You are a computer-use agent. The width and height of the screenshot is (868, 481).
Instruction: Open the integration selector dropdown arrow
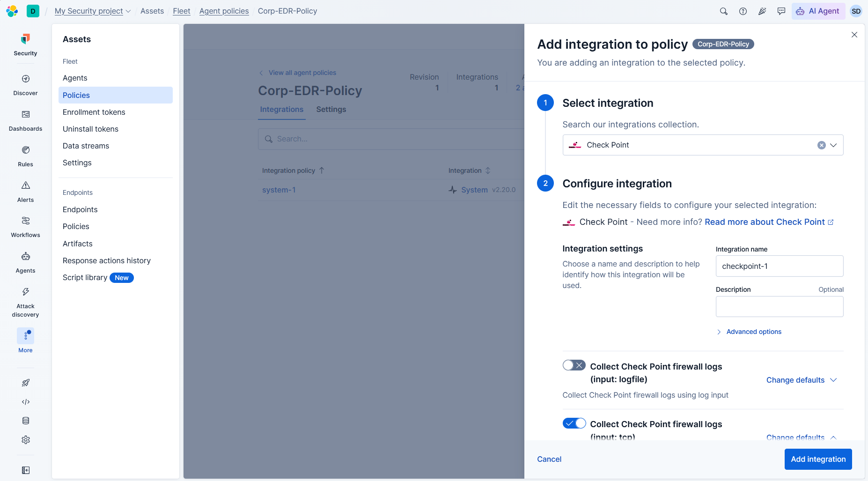pos(833,145)
